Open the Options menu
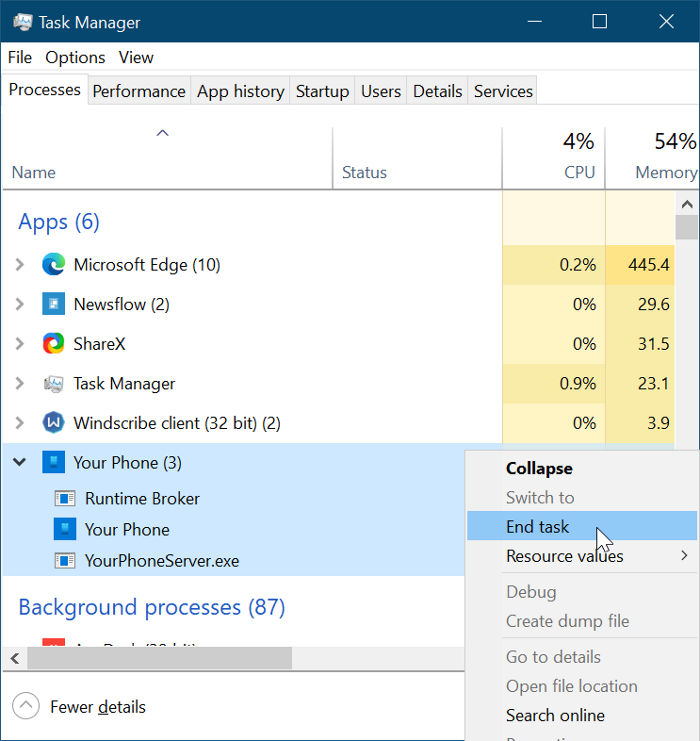Image resolution: width=700 pixels, height=741 pixels. (75, 57)
